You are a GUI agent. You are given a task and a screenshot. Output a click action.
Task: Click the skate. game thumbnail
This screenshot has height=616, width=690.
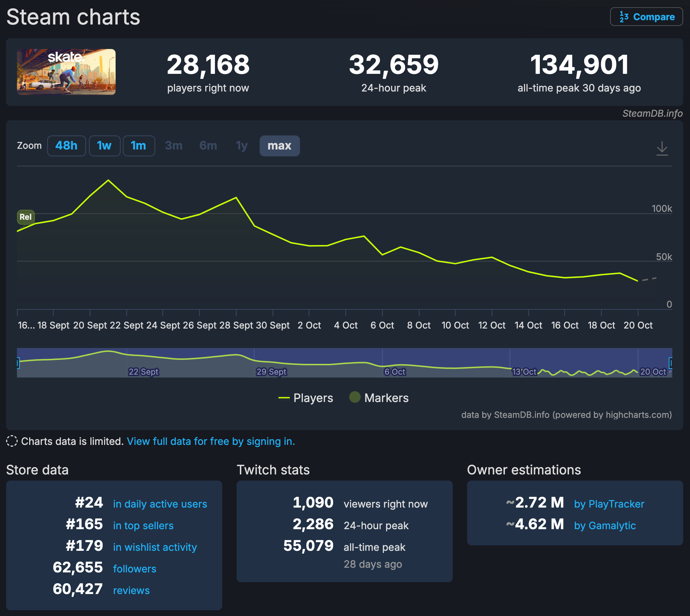66,72
